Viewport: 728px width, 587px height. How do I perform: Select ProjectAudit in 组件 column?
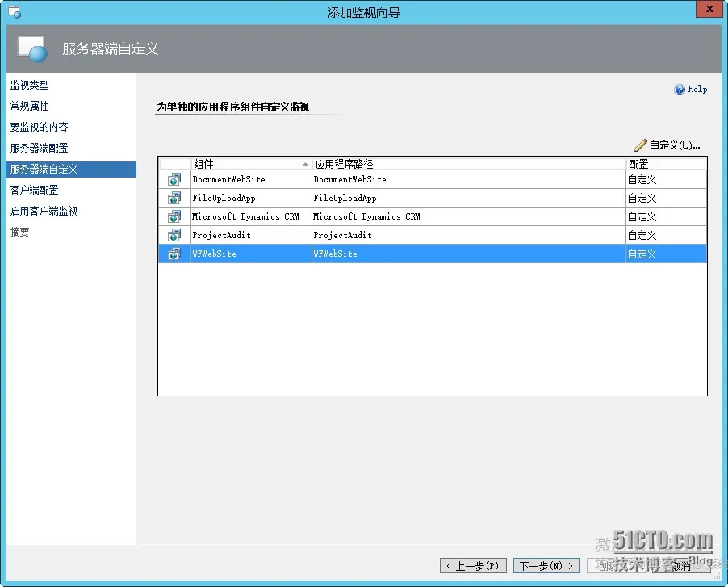[251, 236]
